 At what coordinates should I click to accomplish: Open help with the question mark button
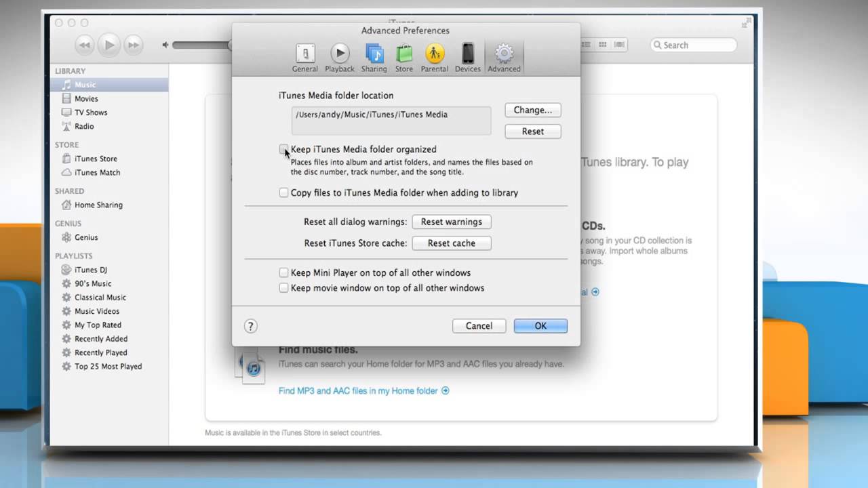(x=250, y=326)
